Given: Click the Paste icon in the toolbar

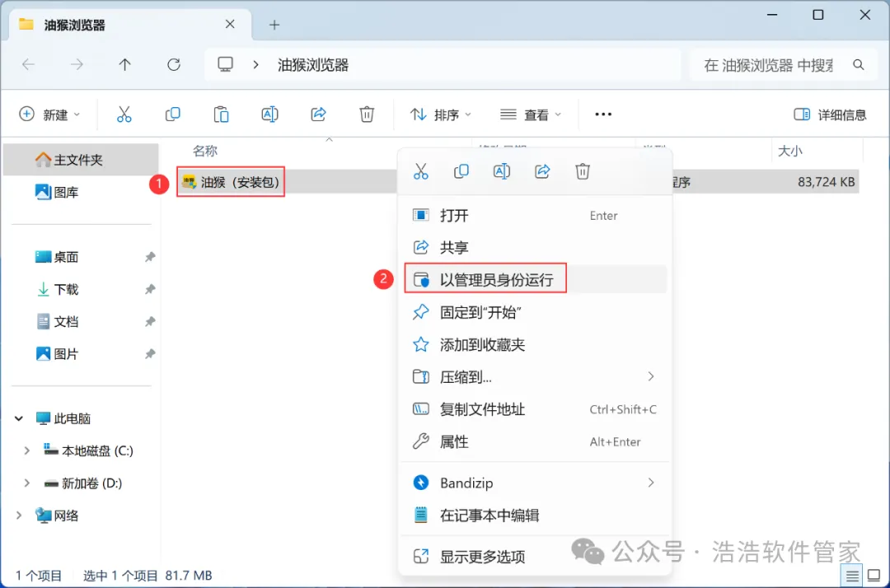Looking at the screenshot, I should pyautogui.click(x=221, y=114).
